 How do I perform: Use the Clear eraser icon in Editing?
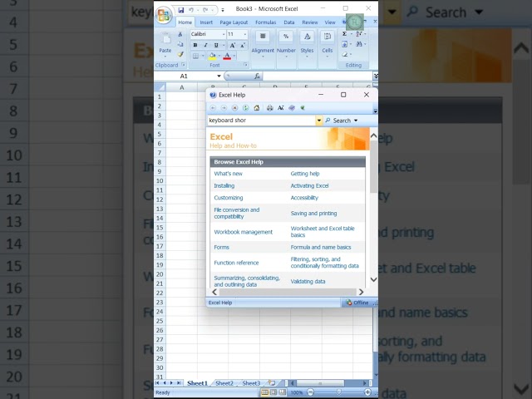point(345,54)
